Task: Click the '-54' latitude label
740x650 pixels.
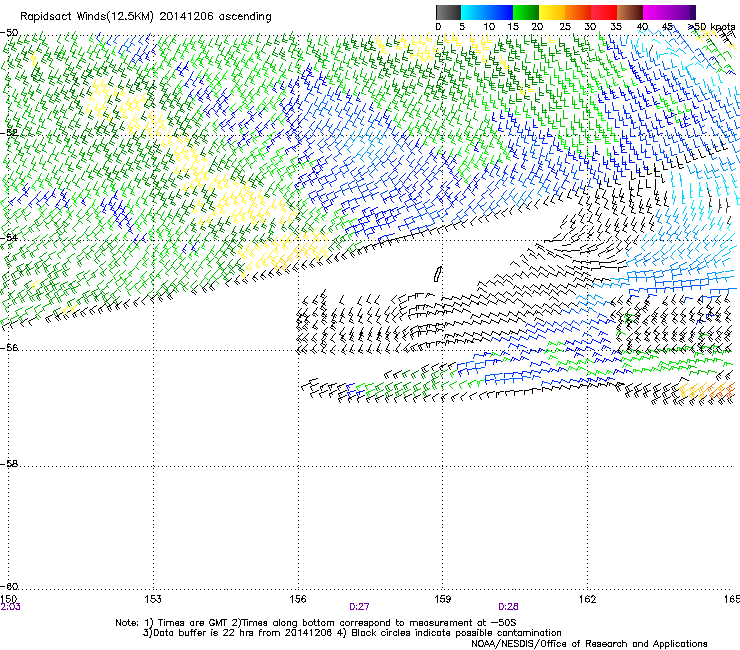Action: pyautogui.click(x=9, y=237)
